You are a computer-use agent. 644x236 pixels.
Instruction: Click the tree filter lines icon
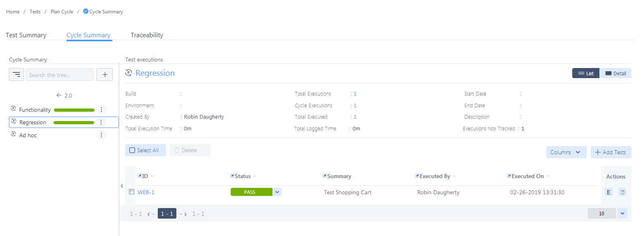click(16, 74)
